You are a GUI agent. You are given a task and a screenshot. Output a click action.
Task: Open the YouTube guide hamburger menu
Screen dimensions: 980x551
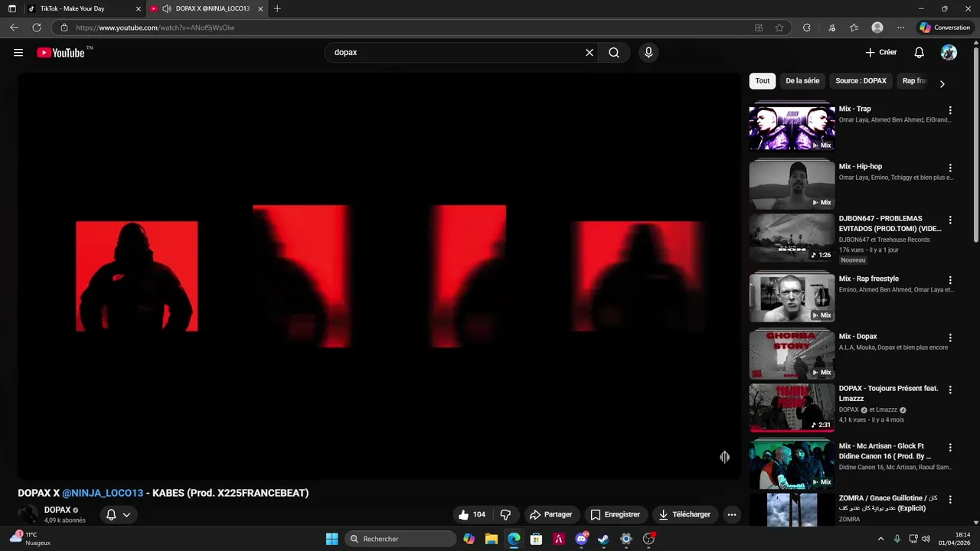18,53
